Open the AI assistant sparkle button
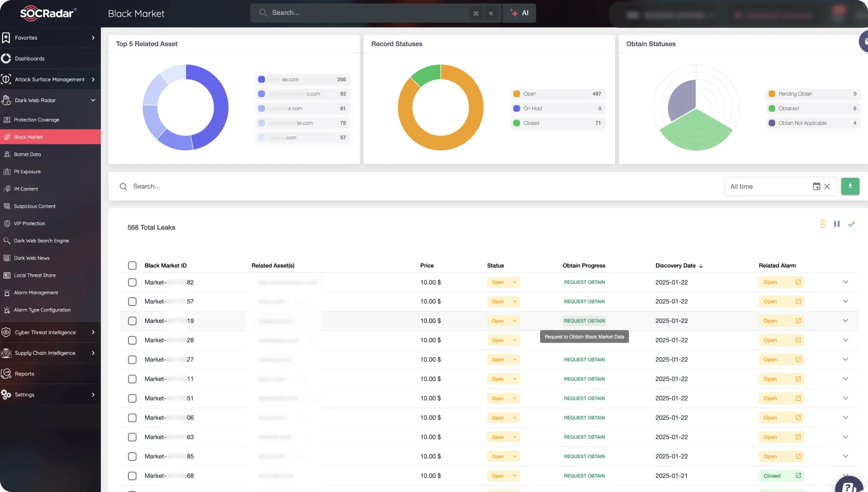This screenshot has width=868, height=492. (519, 13)
